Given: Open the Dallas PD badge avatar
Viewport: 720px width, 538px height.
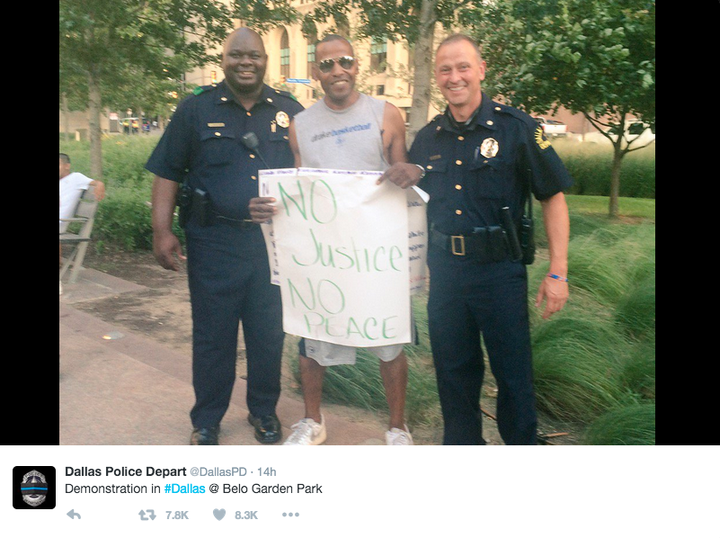Looking at the screenshot, I should (x=34, y=488).
